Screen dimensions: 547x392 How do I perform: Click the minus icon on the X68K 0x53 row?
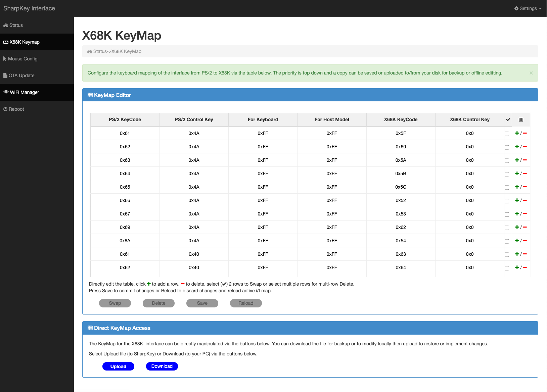(525, 214)
